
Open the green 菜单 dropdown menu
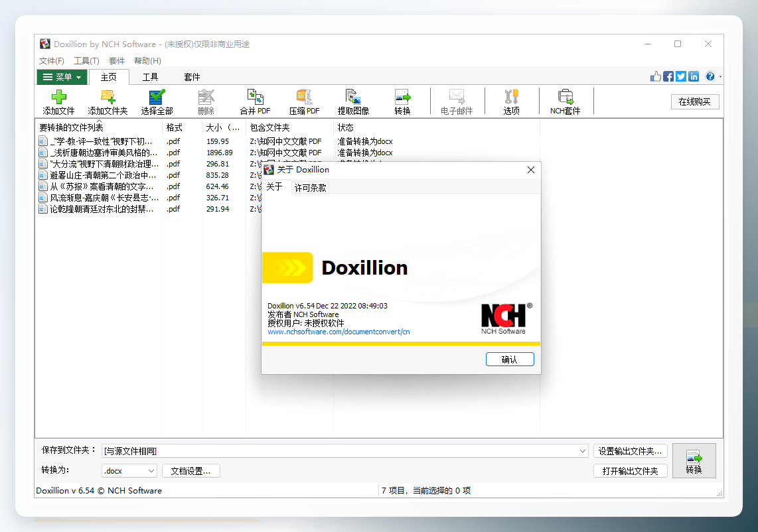coord(62,77)
